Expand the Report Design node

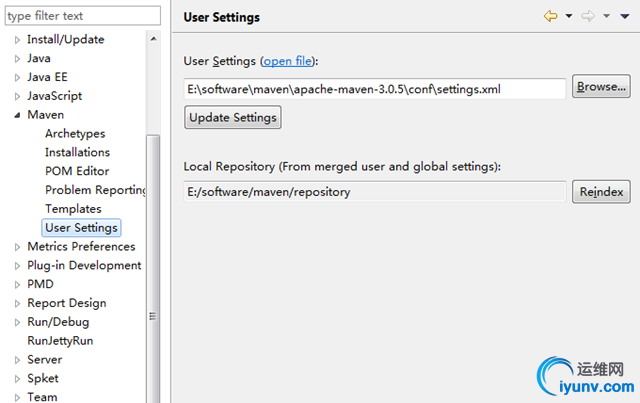(17, 303)
